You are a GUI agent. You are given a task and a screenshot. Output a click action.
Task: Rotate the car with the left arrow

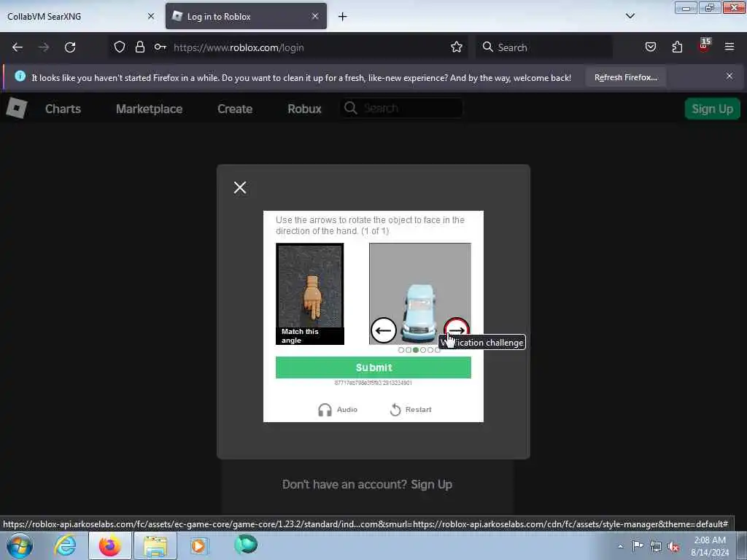384,330
